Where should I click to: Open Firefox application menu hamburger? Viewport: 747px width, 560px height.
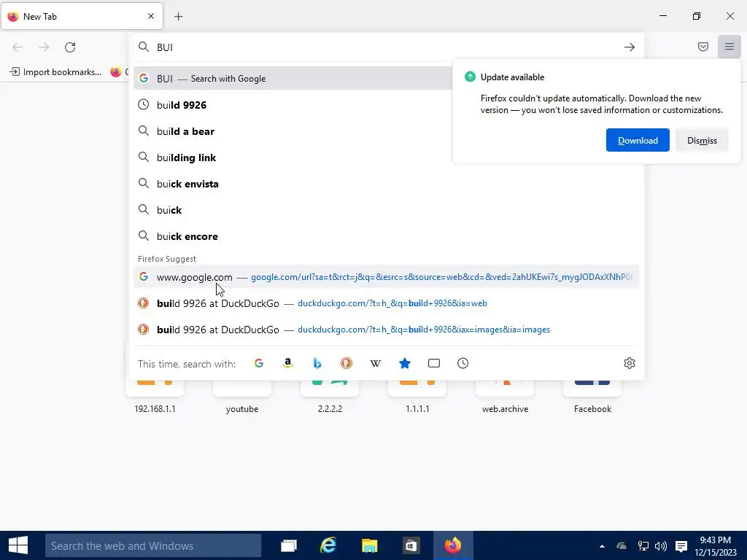point(729,47)
